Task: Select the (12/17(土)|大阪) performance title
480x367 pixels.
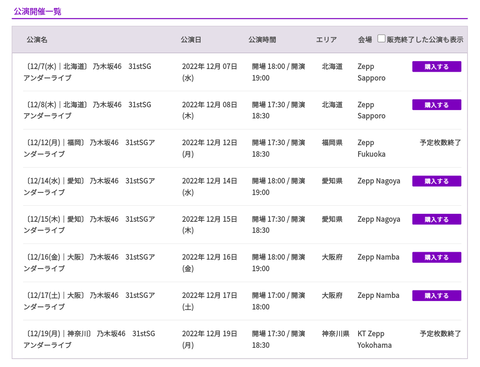Action: click(x=89, y=301)
